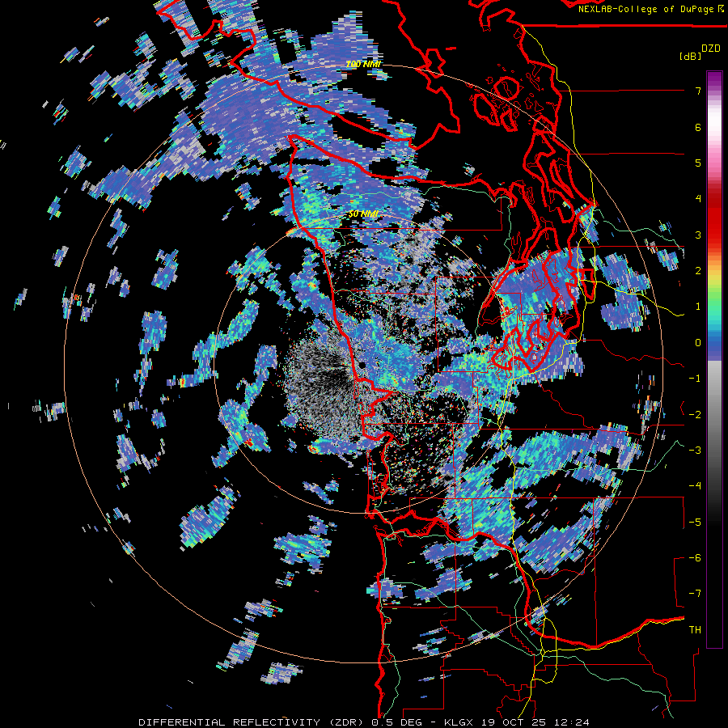Click the -1 value on the scale
The height and width of the screenshot is (728, 728).
695,378
